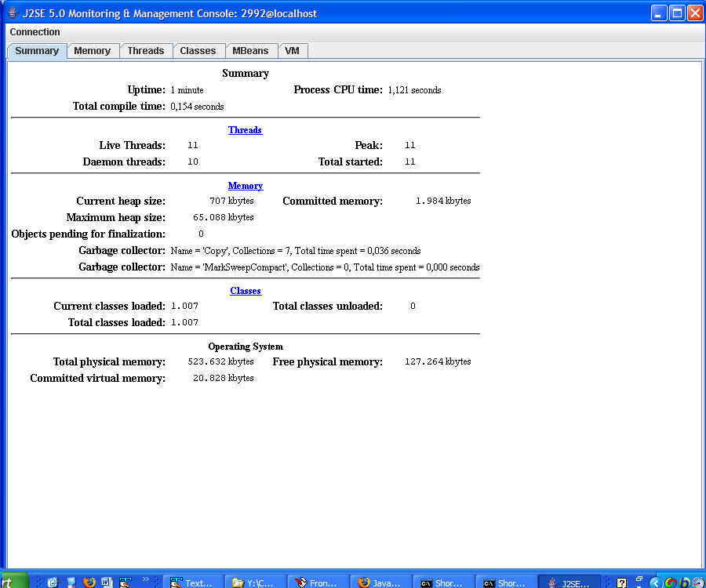
Task: Click the 'Operating System' heading
Action: pos(246,347)
